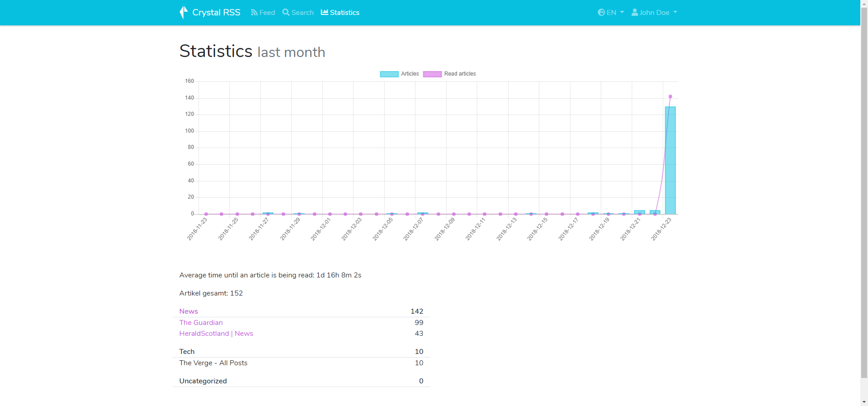The height and width of the screenshot is (406, 868).
Task: Click The Verge - All Posts row
Action: click(301, 363)
